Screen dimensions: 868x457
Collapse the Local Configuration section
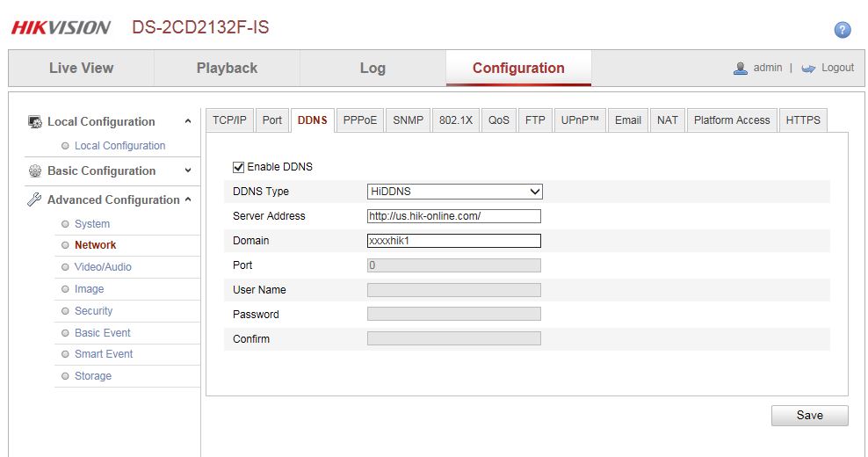pos(188,122)
